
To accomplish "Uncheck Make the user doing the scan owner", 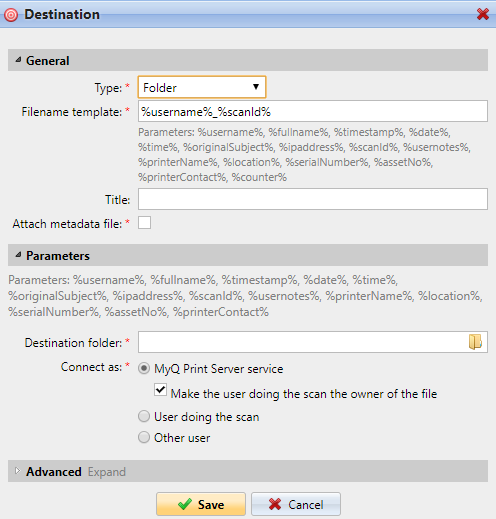I will coord(160,389).
